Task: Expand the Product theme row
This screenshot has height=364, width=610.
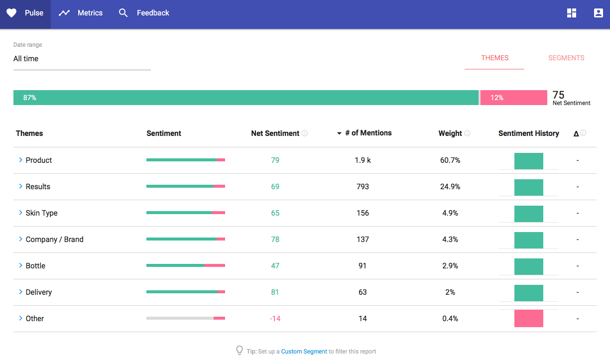Action: pyautogui.click(x=21, y=160)
